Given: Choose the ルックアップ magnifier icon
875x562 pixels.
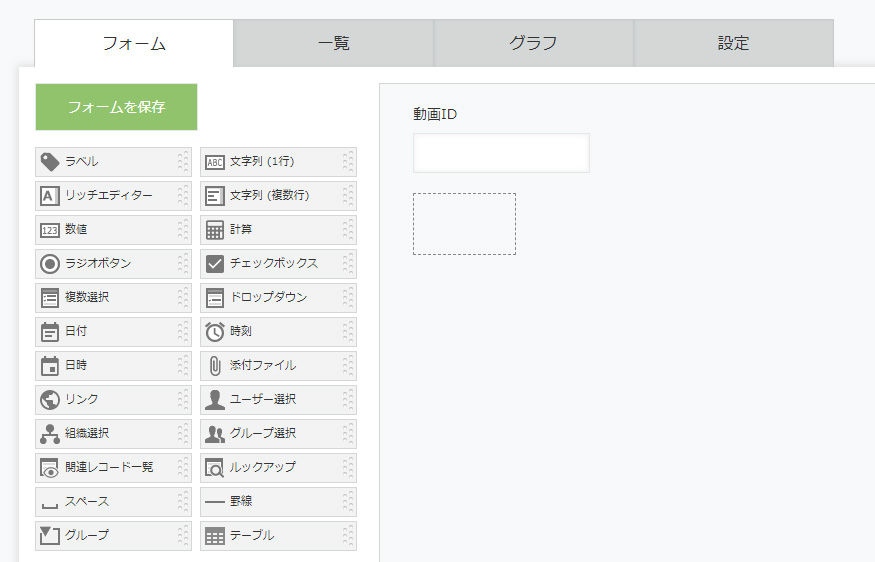Looking at the screenshot, I should click(x=215, y=468).
